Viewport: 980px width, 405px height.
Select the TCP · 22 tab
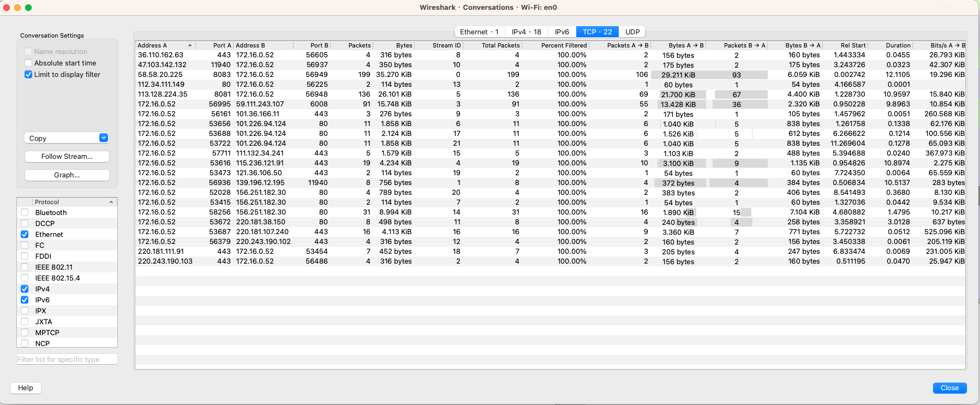[x=597, y=32]
